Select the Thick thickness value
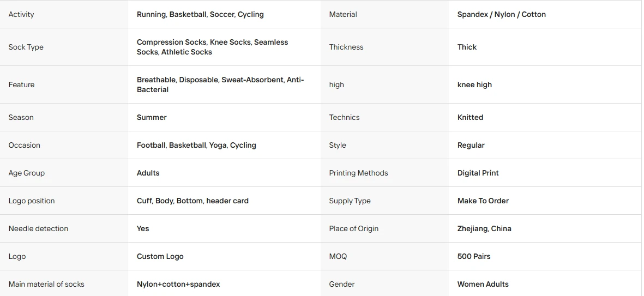 [x=467, y=47]
